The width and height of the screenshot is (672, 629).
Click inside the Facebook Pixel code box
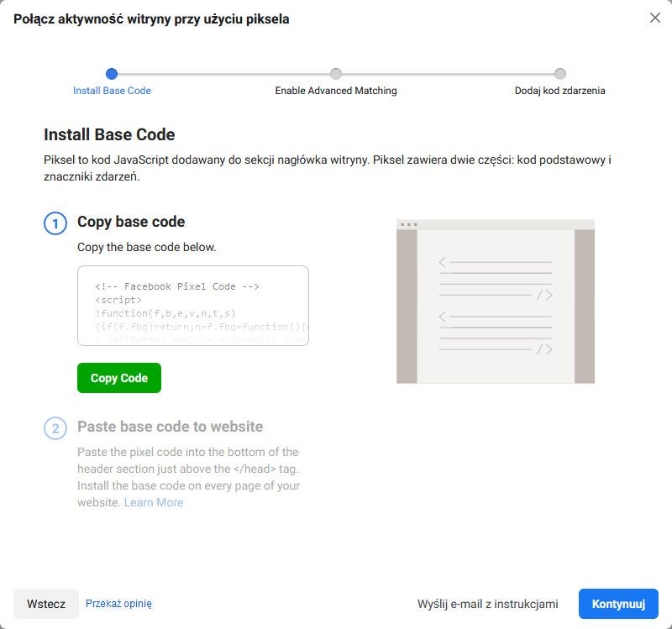click(193, 306)
